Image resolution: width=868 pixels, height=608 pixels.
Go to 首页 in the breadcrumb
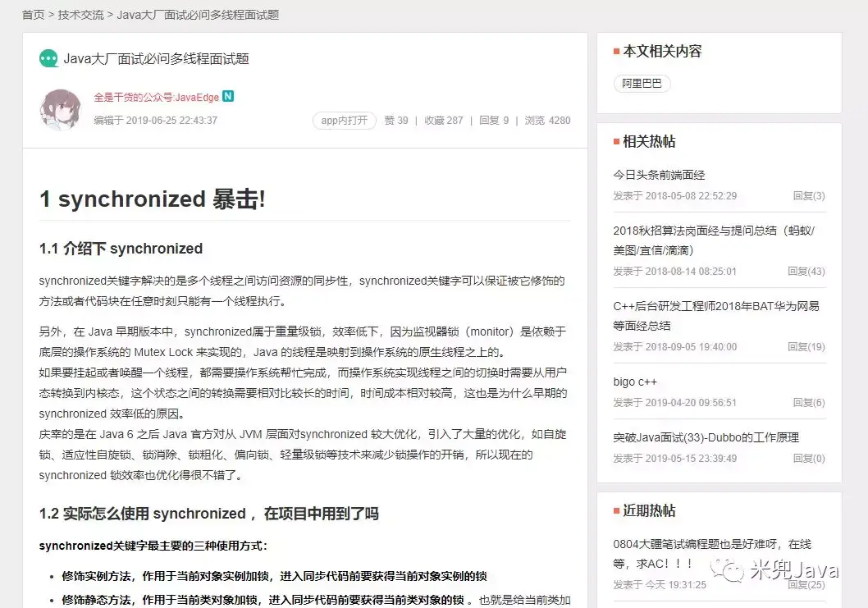point(33,15)
